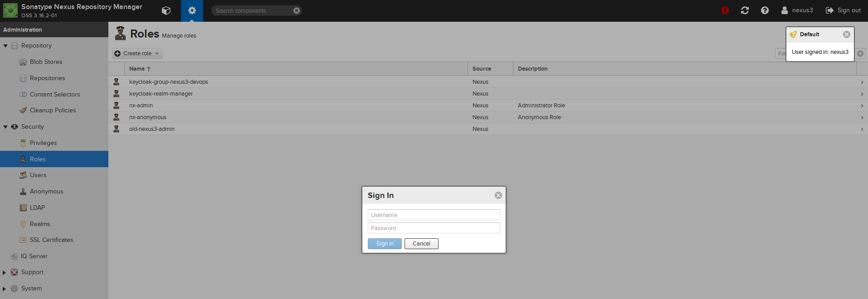Open Repositories in sidebar
Image resolution: width=868 pixels, height=299 pixels.
point(47,78)
